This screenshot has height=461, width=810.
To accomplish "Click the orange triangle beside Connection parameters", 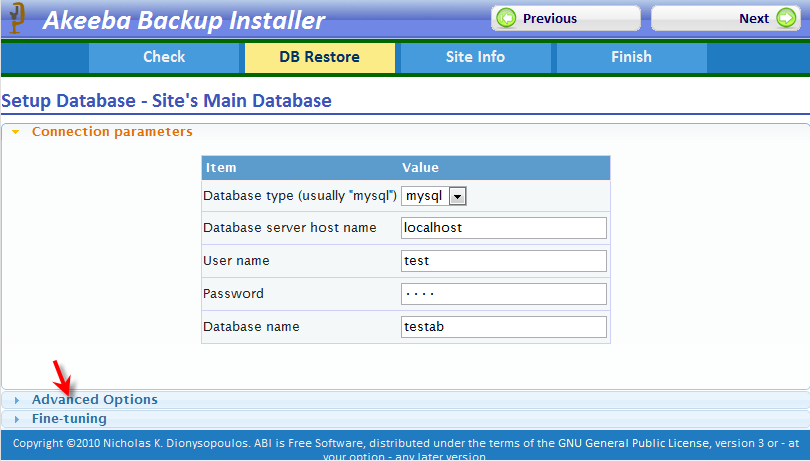I will pos(15,132).
